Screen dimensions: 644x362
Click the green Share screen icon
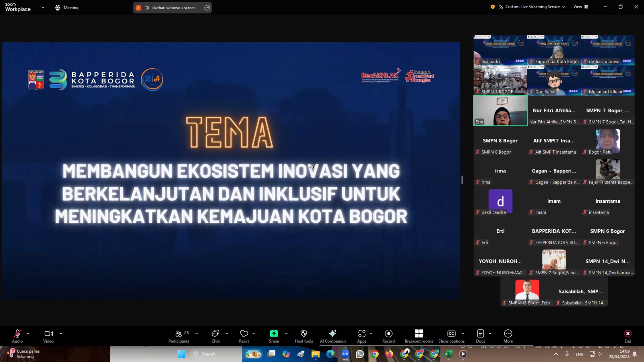(274, 333)
